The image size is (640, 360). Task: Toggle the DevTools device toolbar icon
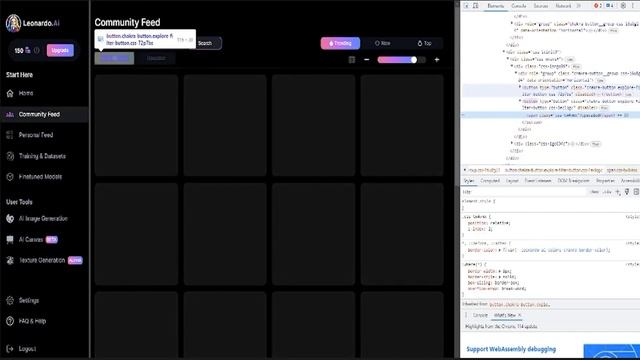click(x=476, y=6)
